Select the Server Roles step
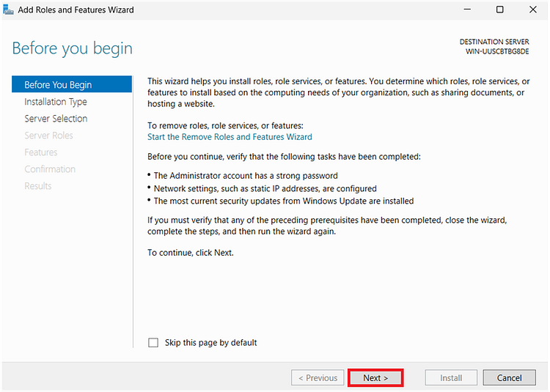This screenshot has height=392, width=550. click(48, 136)
